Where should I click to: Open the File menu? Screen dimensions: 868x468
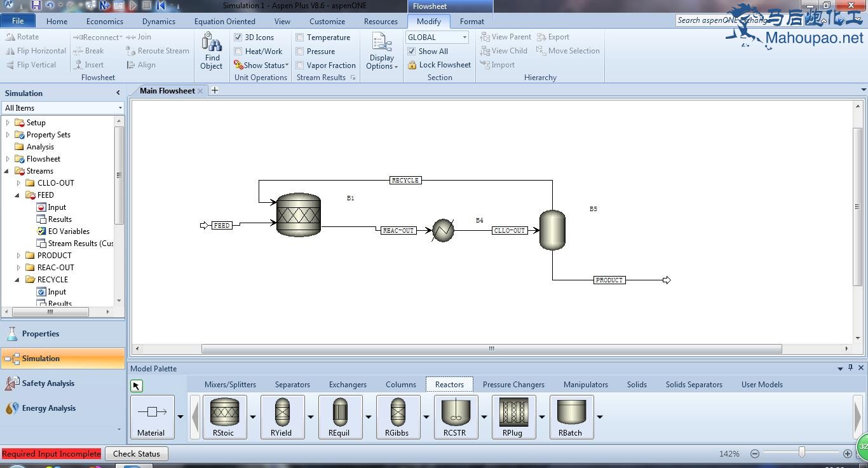pyautogui.click(x=18, y=21)
